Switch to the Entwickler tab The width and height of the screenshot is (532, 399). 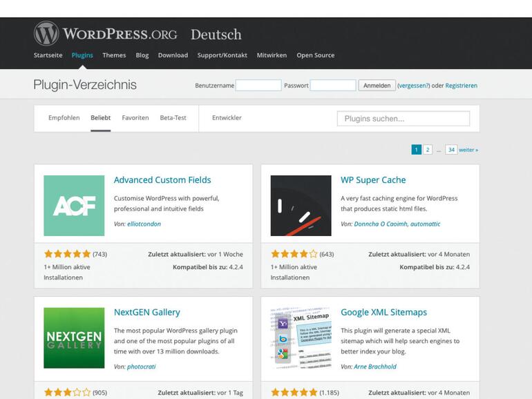pyautogui.click(x=227, y=117)
